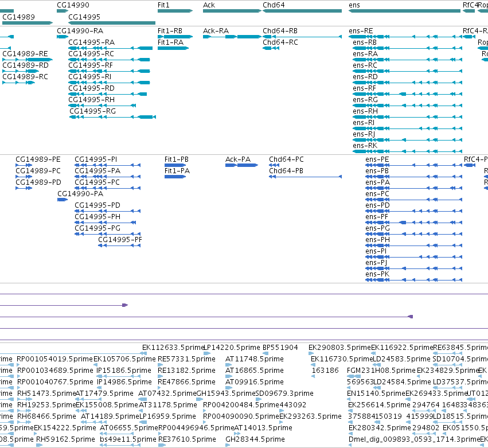Select EST IP15186.5prime
This screenshot has width=488, height=448.
pos(124,371)
